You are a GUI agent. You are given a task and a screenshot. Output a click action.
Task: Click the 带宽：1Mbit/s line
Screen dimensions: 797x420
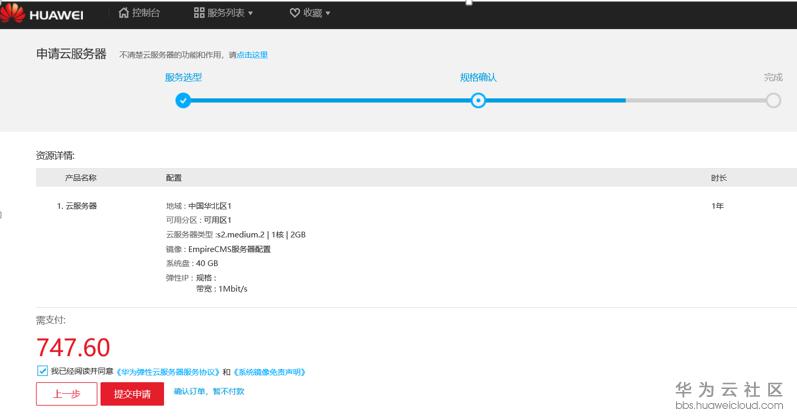pos(222,289)
